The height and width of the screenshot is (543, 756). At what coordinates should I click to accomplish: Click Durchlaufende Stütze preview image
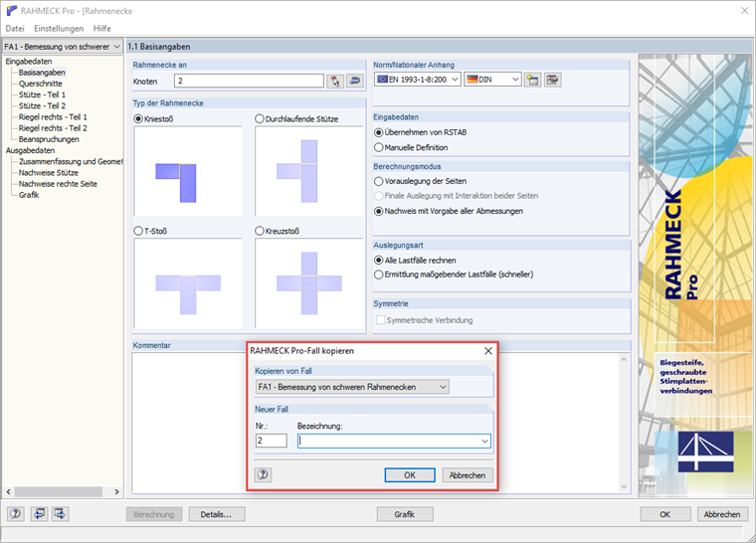tap(309, 171)
